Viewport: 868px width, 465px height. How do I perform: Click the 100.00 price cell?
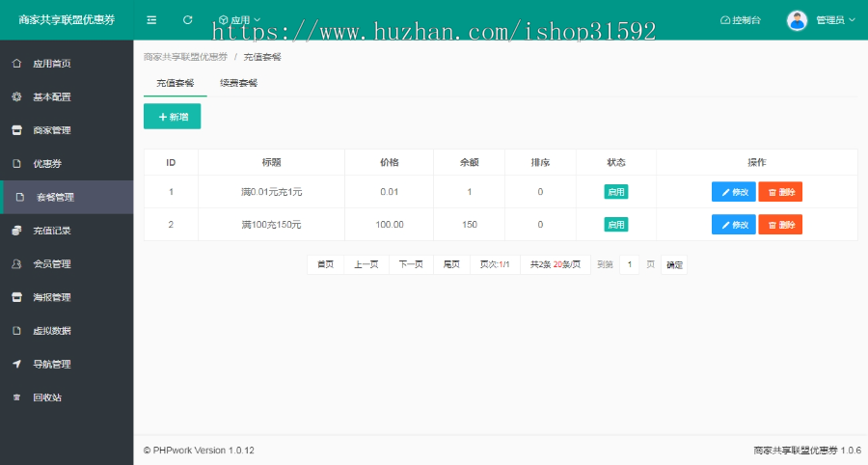tap(390, 225)
